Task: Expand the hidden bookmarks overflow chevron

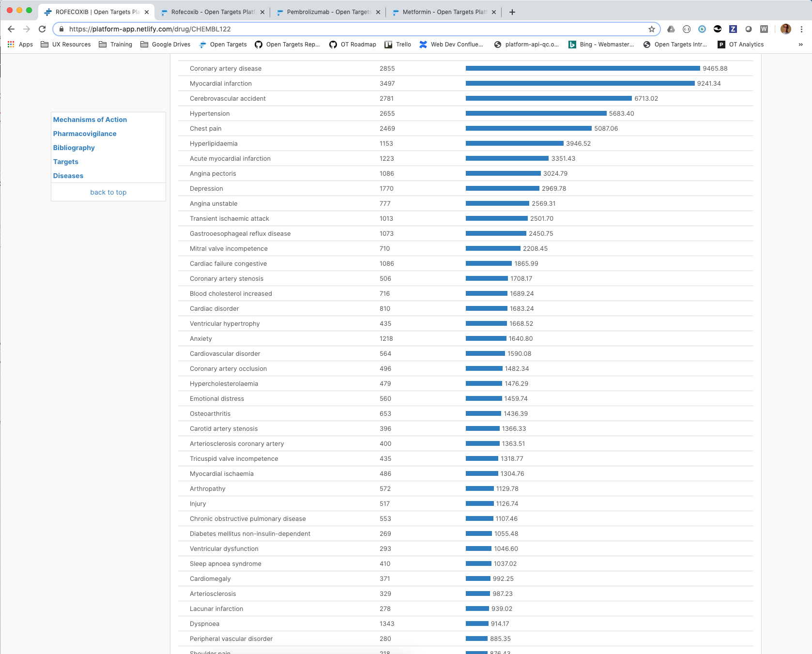Action: (x=798, y=44)
